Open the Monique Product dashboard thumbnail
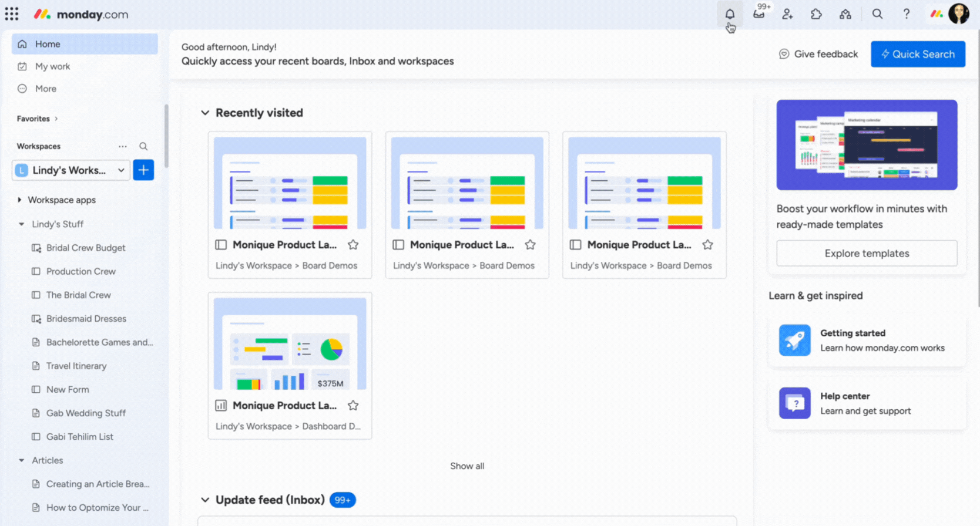The image size is (980, 526). [x=290, y=344]
